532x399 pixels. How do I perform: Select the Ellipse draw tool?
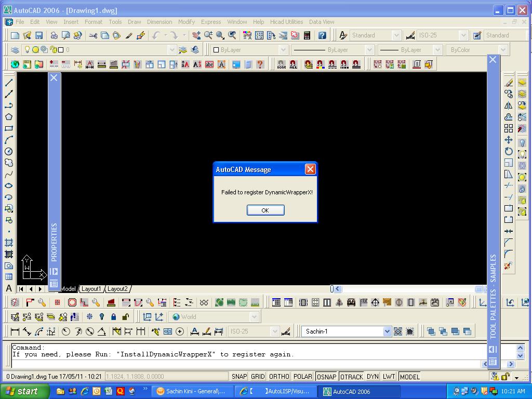tap(9, 185)
